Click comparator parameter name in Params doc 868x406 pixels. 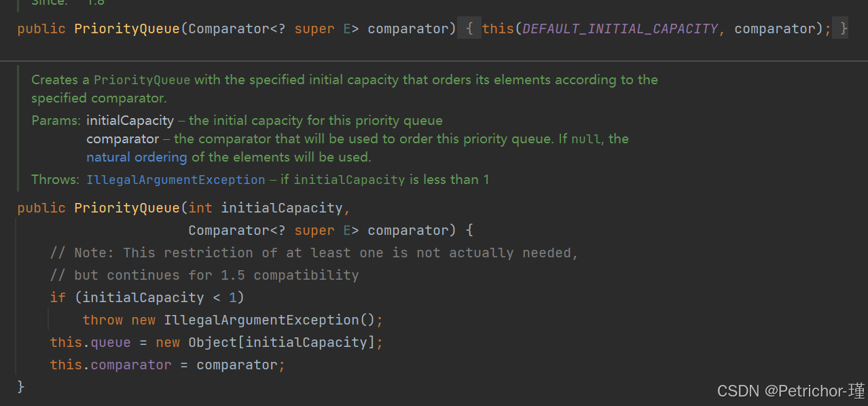(x=123, y=139)
